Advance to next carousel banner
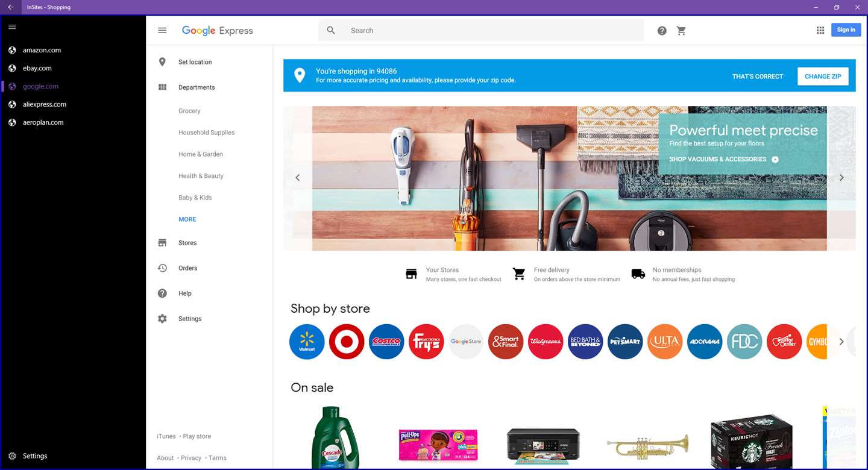Image resolution: width=868 pixels, height=470 pixels. [x=841, y=178]
